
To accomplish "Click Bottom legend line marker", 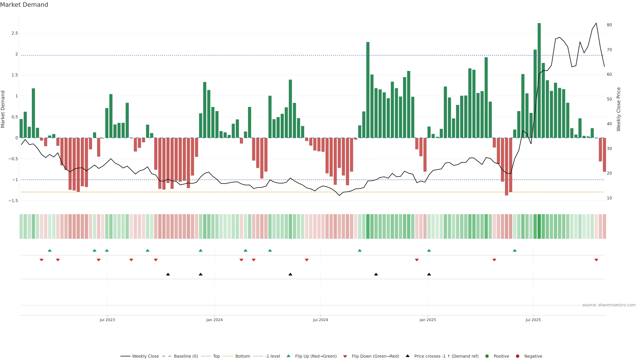I will click(228, 356).
